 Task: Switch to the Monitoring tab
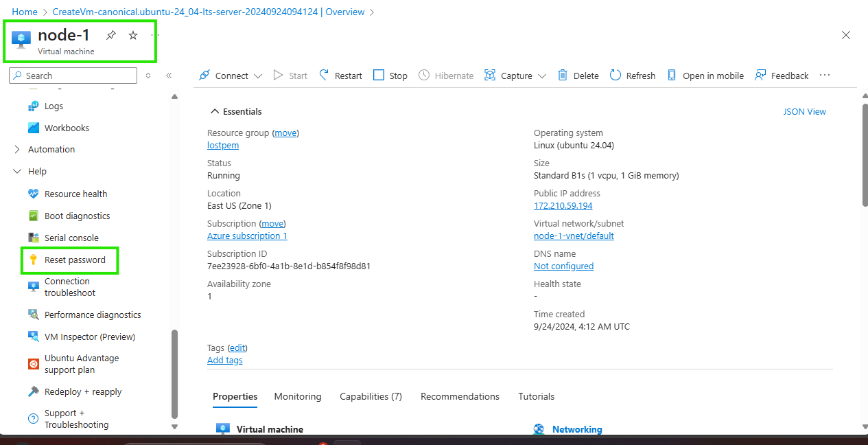pyautogui.click(x=297, y=396)
